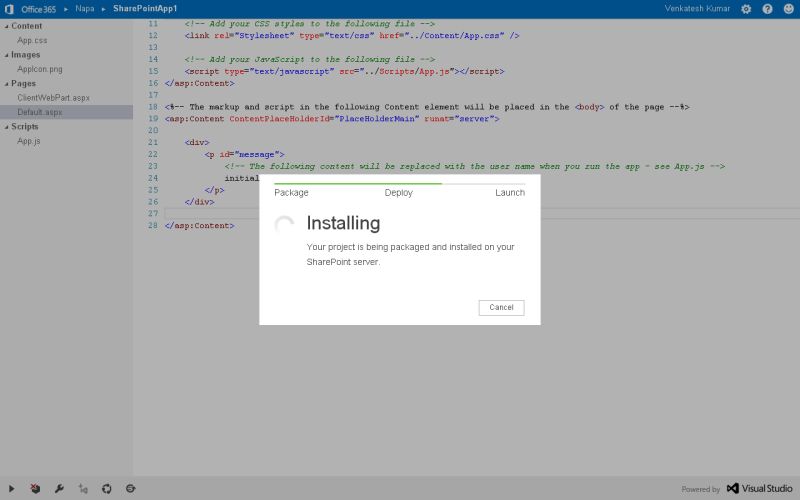Collapse the Scripts tree group
The image size is (800, 500).
tap(7, 127)
